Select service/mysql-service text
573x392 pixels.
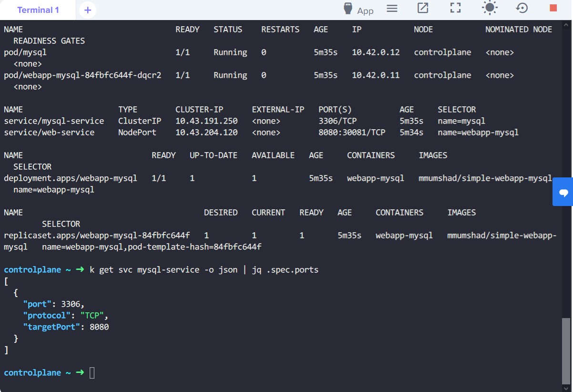pyautogui.click(x=54, y=121)
